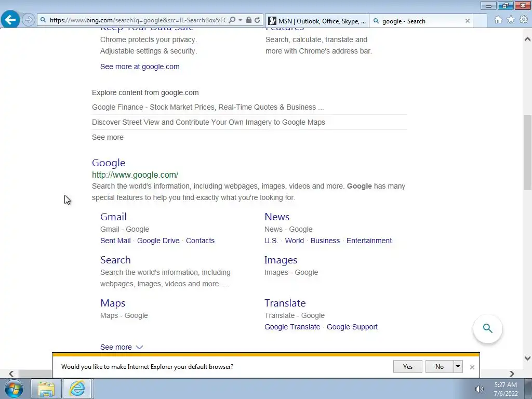Click Yes on default browser prompt

[x=407, y=366]
